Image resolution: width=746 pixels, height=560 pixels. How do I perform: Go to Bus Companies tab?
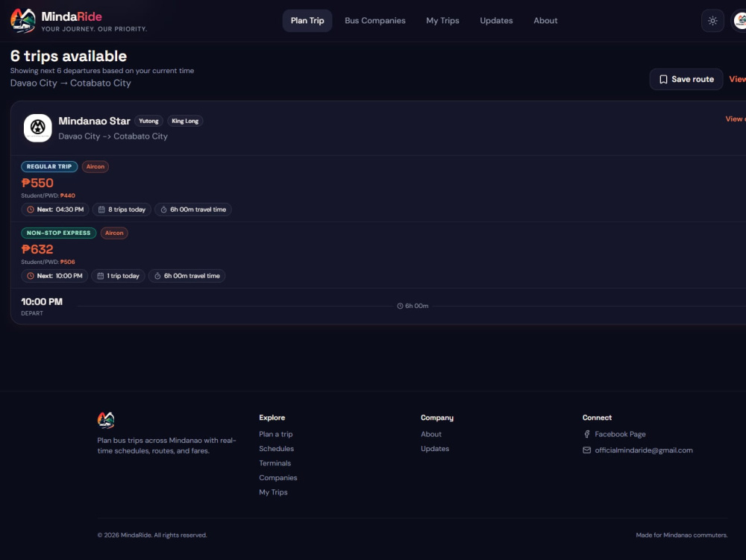pos(375,20)
